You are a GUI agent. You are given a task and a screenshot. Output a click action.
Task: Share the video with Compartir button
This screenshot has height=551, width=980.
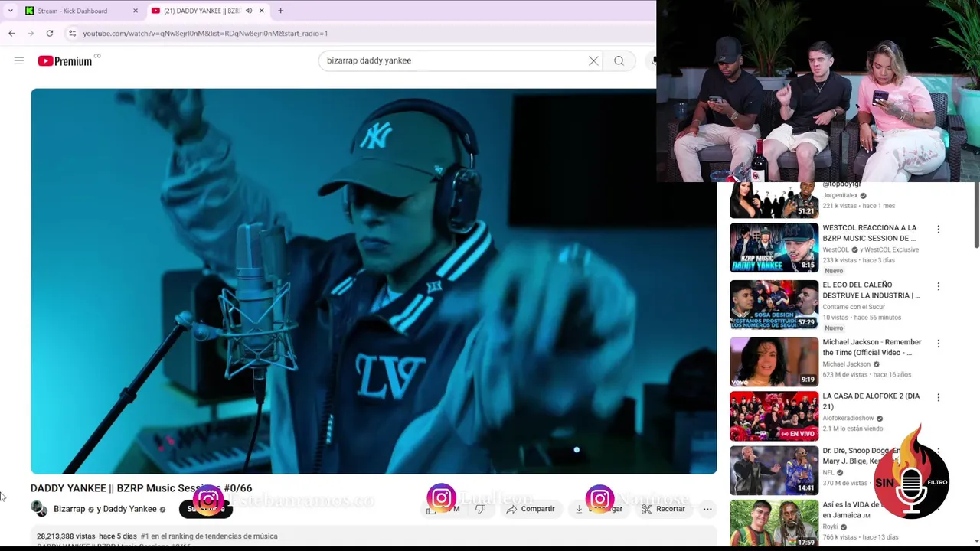click(531, 509)
